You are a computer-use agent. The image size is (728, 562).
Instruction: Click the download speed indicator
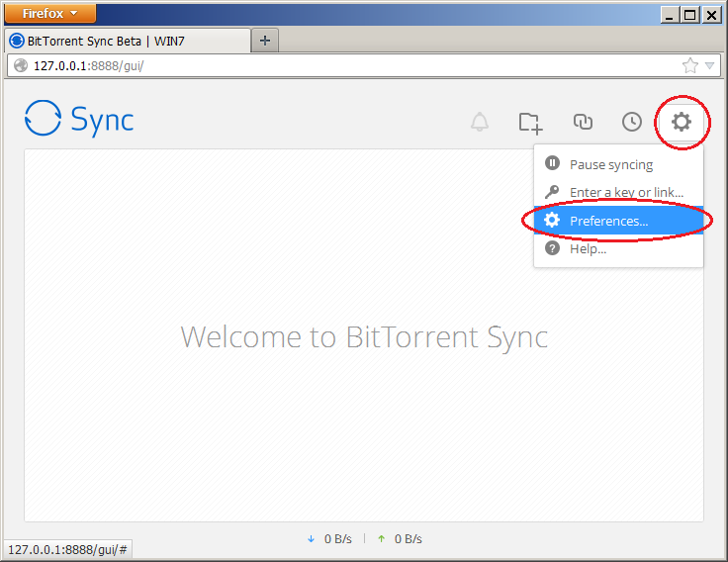331,539
